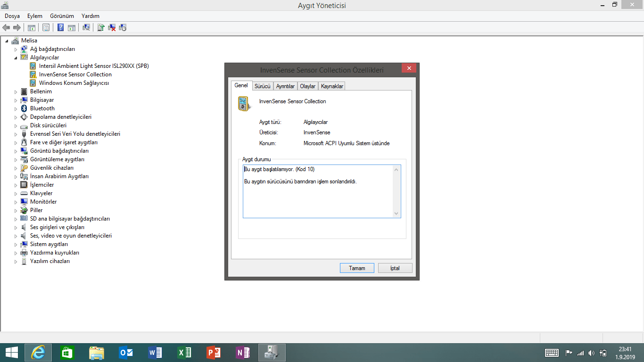
Task: Select InvenSense Sensor Collection in the device tree
Action: click(x=75, y=74)
